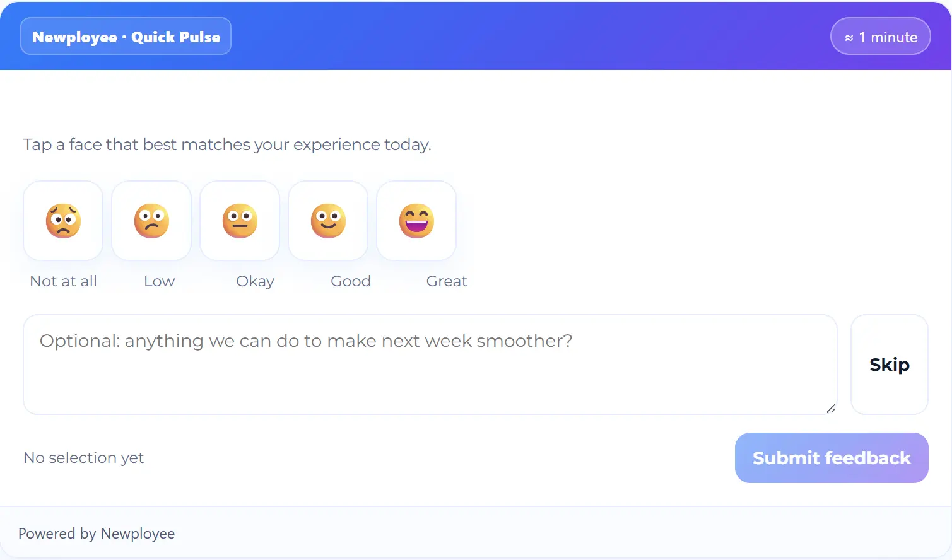This screenshot has width=952, height=560.
Task: Click the "Okay" rating label
Action: [x=255, y=281]
